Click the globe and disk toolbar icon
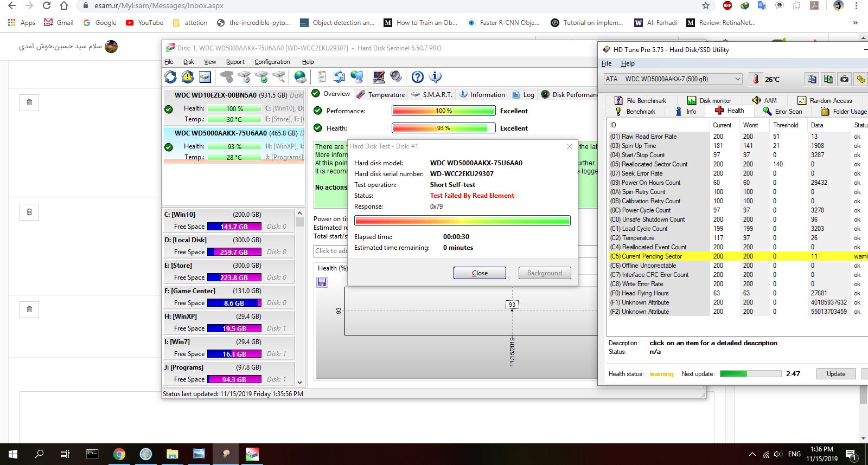Image resolution: width=868 pixels, height=465 pixels. click(300, 77)
